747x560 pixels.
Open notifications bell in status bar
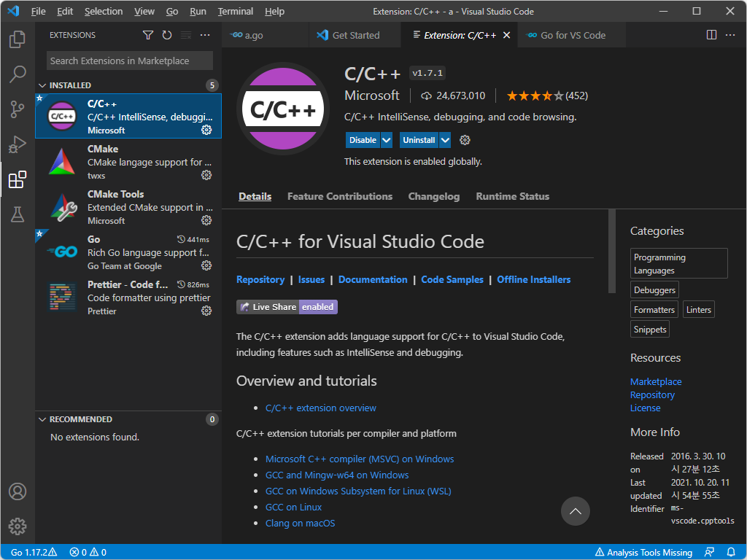point(731,553)
